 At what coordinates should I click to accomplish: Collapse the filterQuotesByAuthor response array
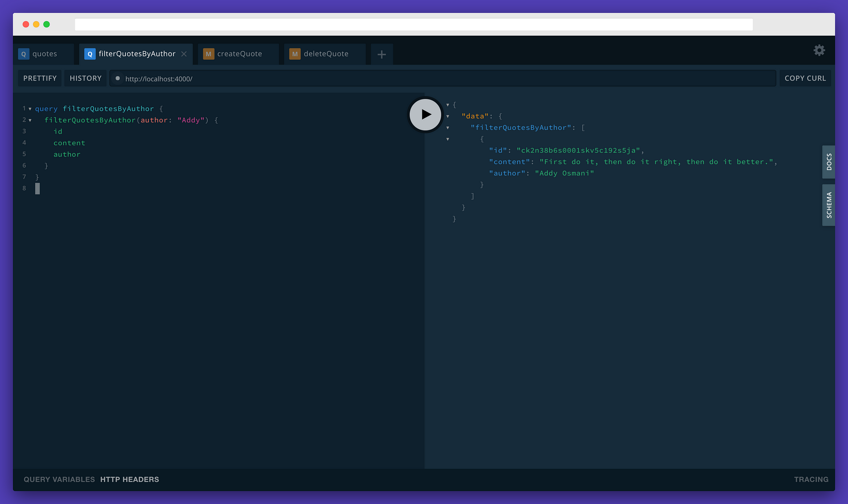448,127
